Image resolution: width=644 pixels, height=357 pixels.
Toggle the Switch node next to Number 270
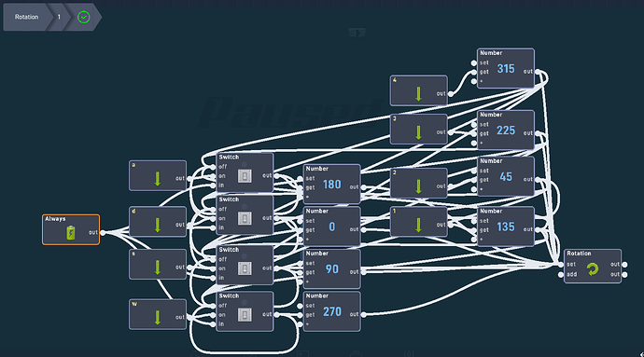[245, 315]
